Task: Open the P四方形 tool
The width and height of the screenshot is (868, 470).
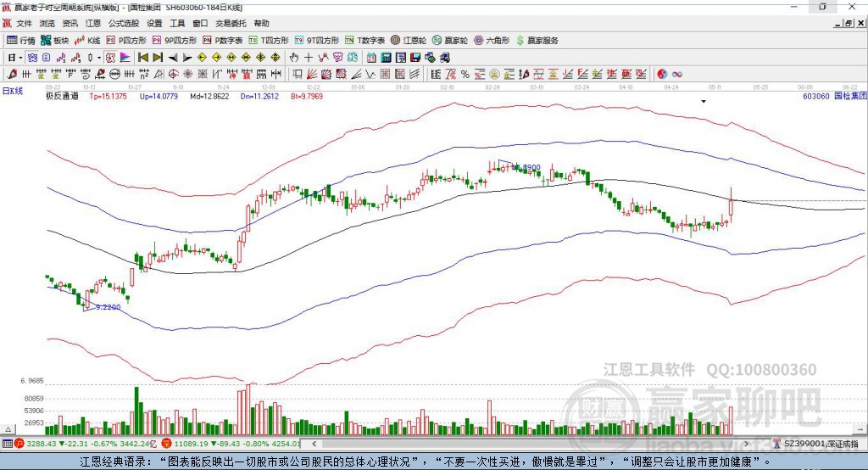Action: pos(126,41)
